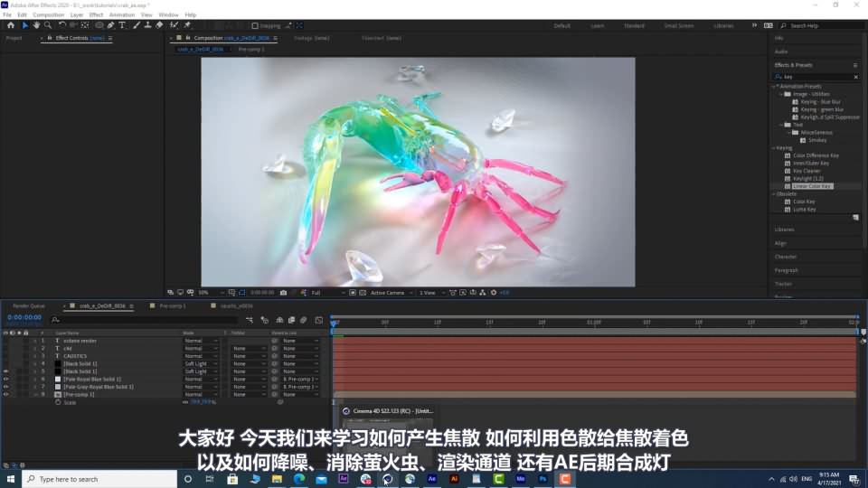868x488 pixels.
Task: Select Linear Color Key effect
Action: tap(812, 186)
